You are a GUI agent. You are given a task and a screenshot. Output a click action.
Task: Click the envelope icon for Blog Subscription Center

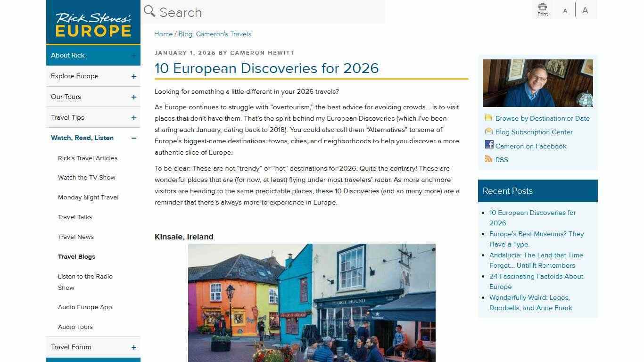click(x=488, y=132)
